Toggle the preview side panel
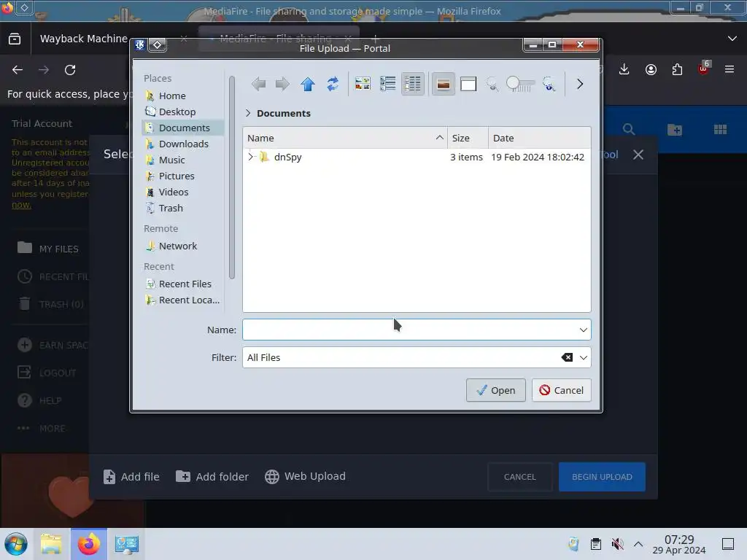Screen dimensions: 747x560 pyautogui.click(x=468, y=85)
